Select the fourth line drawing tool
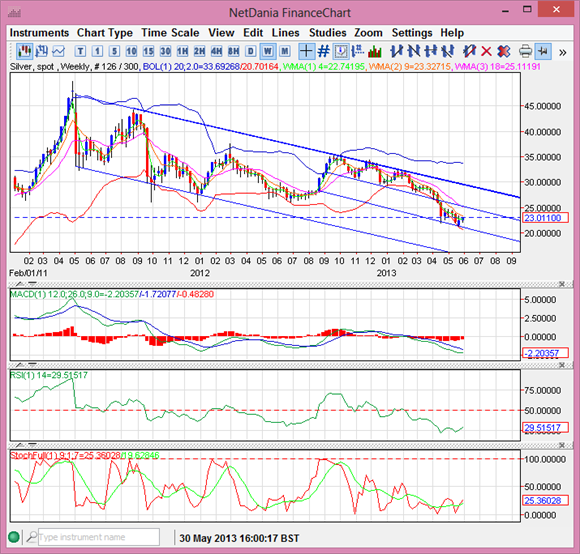 pos(448,51)
